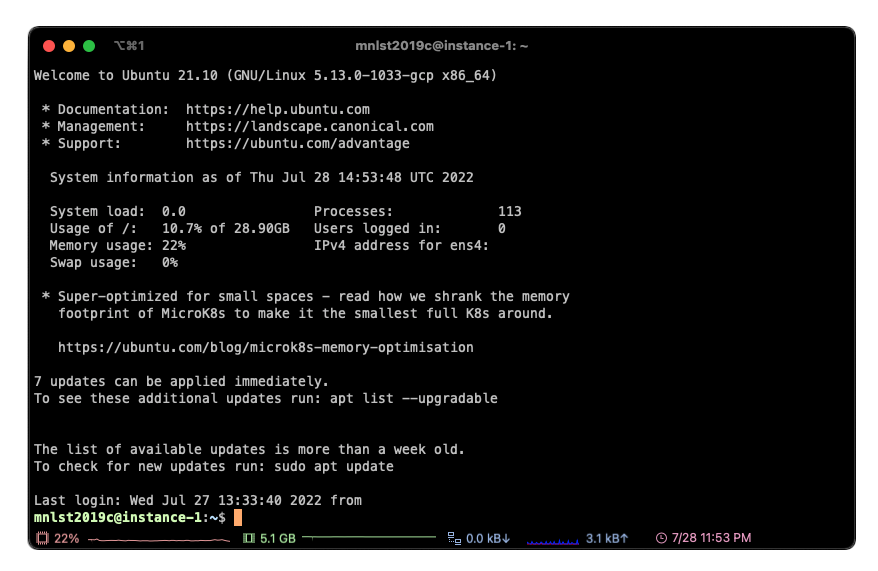Click the yellow minimize window button
The height and width of the screenshot is (571, 878).
coord(69,46)
